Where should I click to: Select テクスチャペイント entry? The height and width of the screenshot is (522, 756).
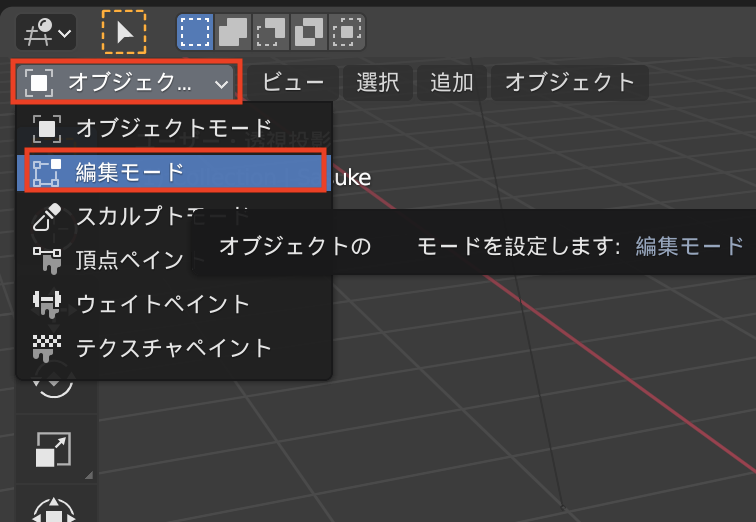[175, 348]
